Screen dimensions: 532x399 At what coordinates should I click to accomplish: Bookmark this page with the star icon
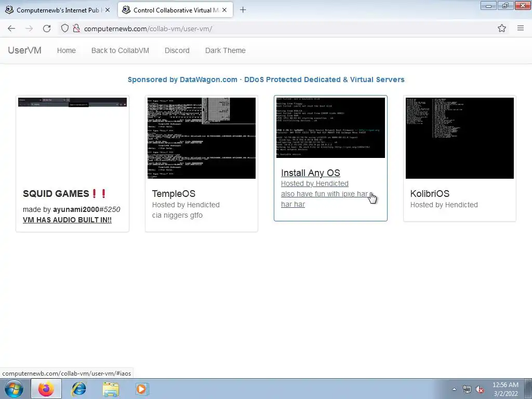502,29
